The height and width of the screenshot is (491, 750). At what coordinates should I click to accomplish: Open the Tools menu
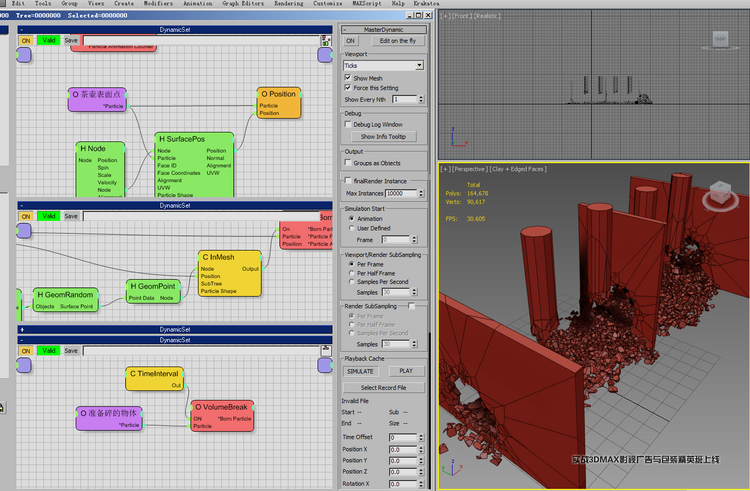[x=42, y=3]
